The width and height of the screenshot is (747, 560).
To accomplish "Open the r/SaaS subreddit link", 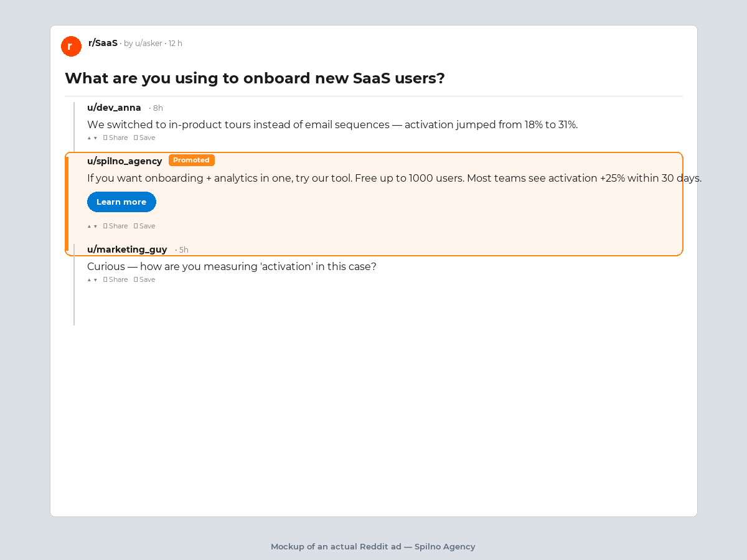I will coord(103,43).
